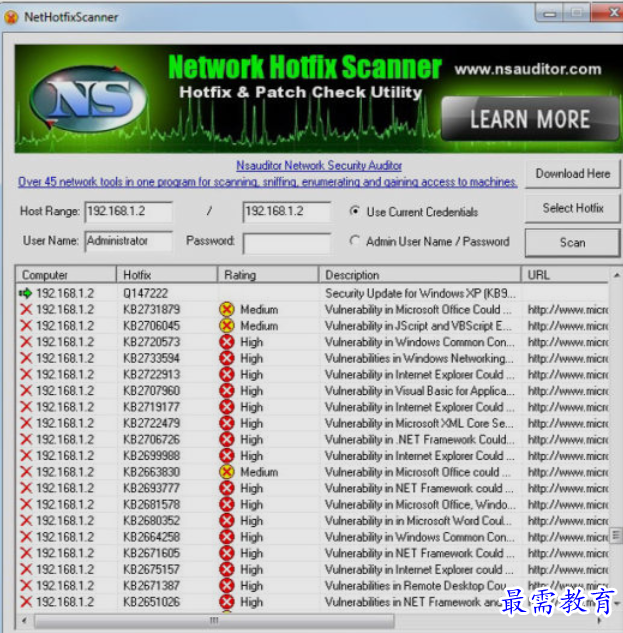Sort results by the Description column header
The height and width of the screenshot is (633, 623).
pos(420,275)
